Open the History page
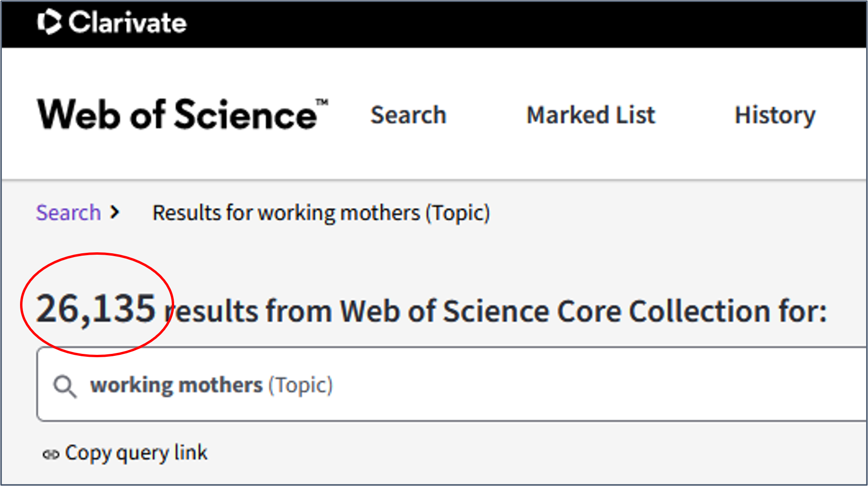 [775, 116]
